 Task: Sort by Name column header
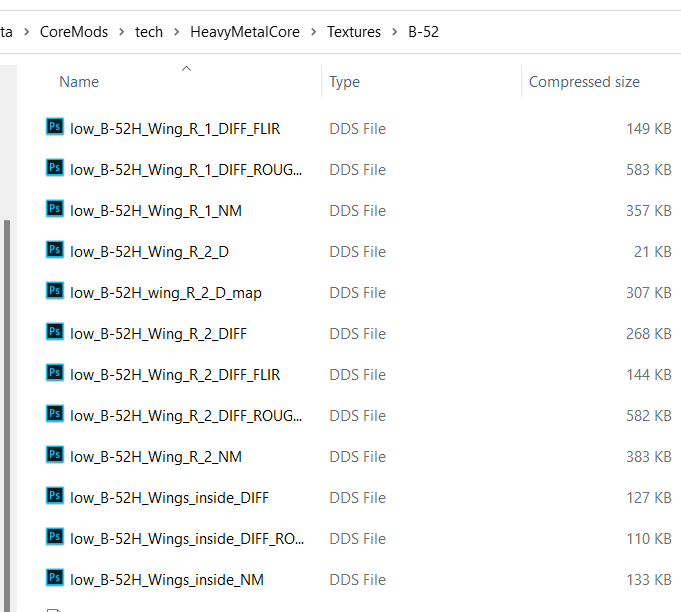(x=79, y=82)
